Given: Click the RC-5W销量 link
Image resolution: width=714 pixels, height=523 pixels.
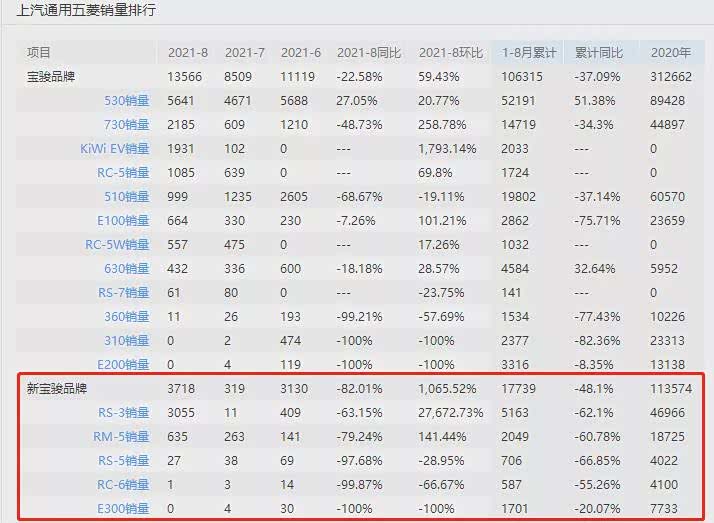Looking at the screenshot, I should point(117,244).
